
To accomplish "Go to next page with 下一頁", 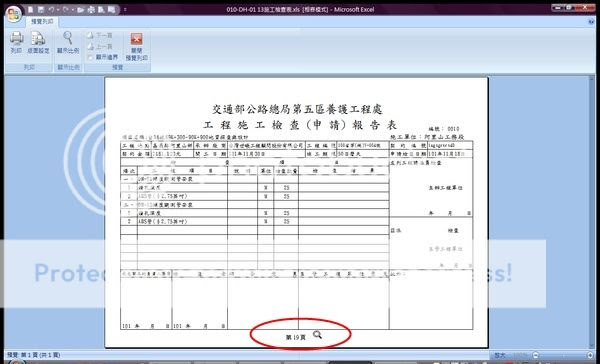I will 100,35.
